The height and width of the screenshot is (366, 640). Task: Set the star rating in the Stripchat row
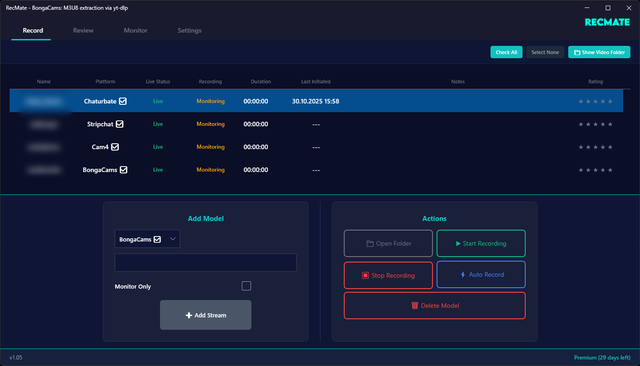[x=596, y=124]
